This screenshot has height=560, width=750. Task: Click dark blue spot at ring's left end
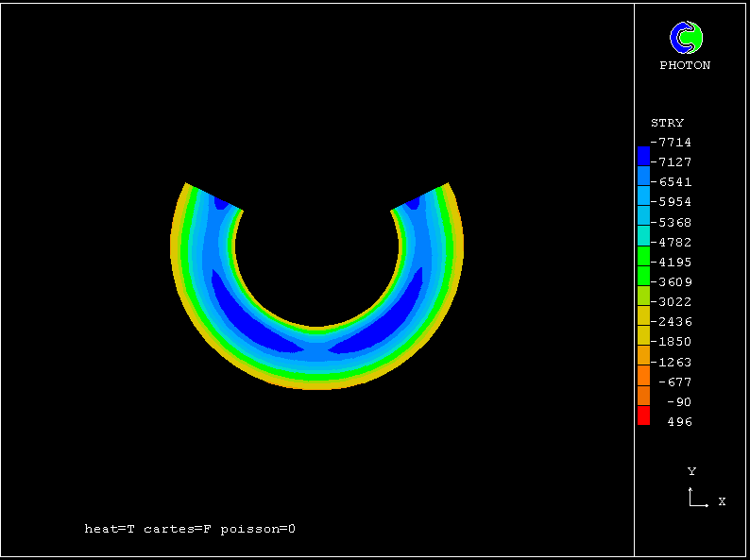(x=221, y=202)
